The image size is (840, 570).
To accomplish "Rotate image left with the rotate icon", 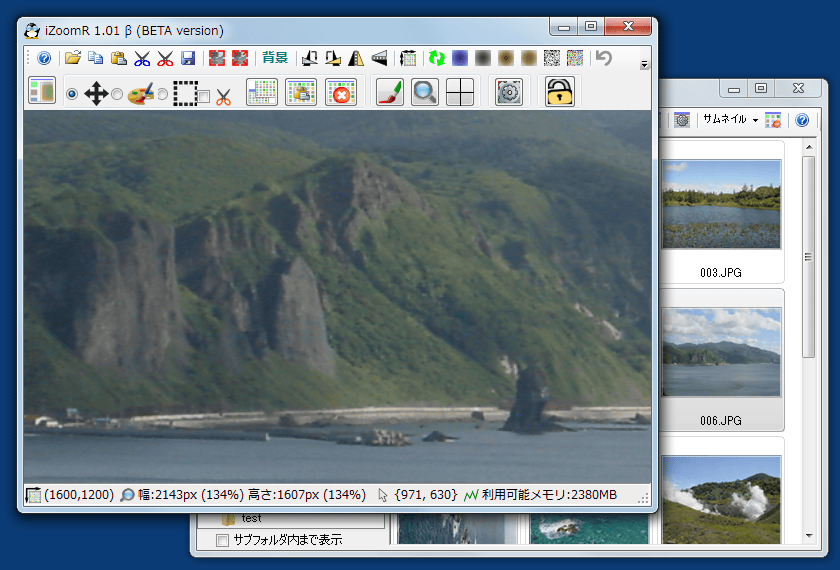I will coord(309,58).
